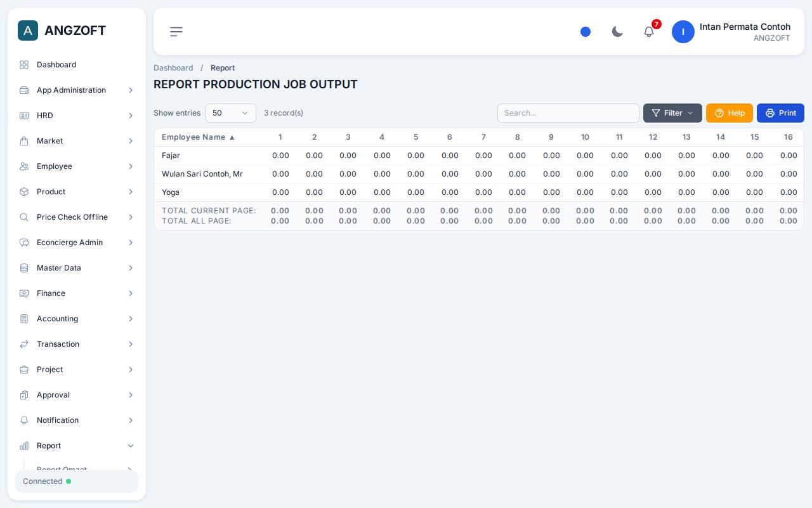
Task: Click the Connected status indicator
Action: tap(77, 481)
